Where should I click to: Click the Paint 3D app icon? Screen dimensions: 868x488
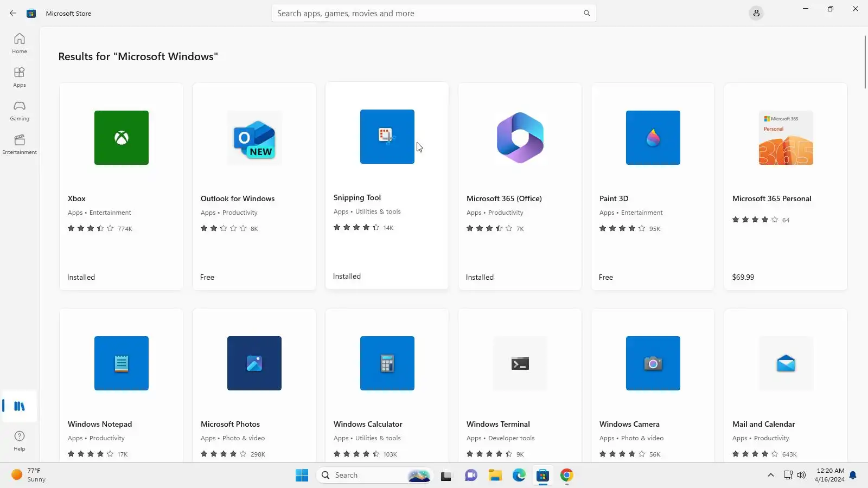click(653, 138)
